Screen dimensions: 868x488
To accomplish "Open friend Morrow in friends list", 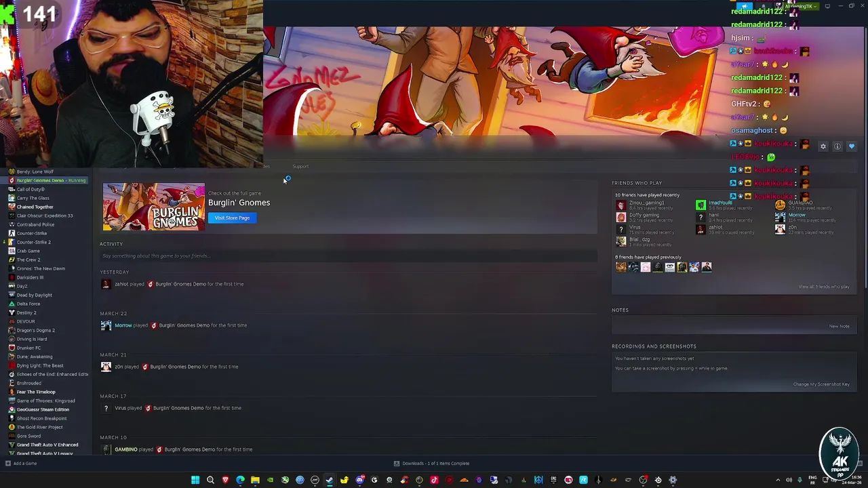I will 797,215.
